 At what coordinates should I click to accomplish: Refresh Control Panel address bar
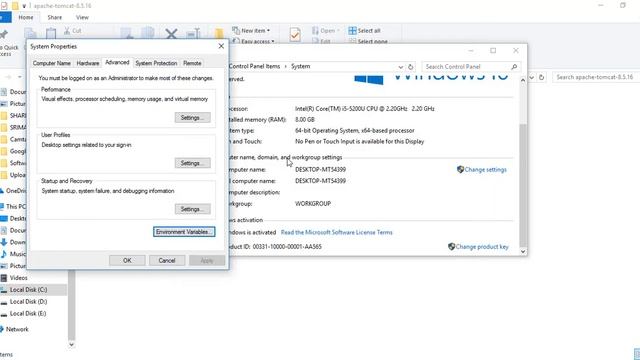[x=411, y=67]
